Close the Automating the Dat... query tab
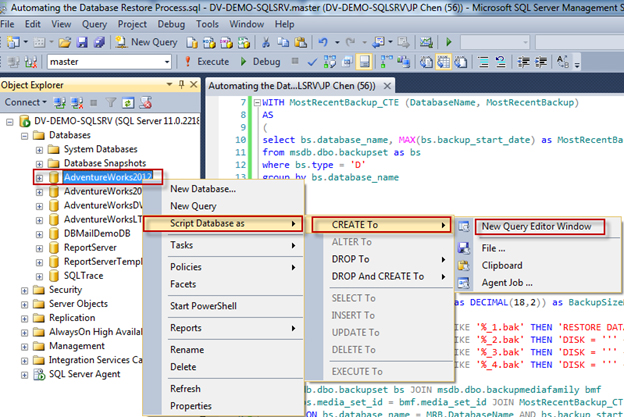Screen dimensions: 624x417 tap(387, 86)
